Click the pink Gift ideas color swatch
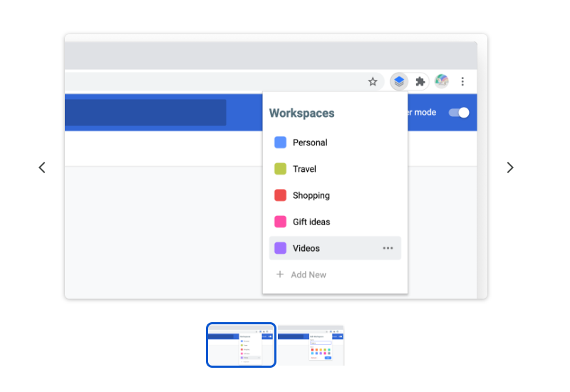 pos(281,222)
